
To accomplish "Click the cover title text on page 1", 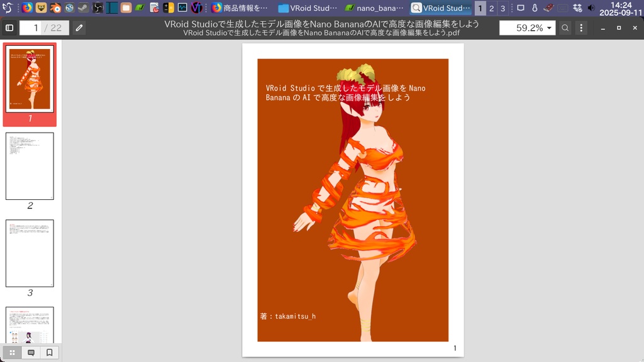I will [x=345, y=93].
